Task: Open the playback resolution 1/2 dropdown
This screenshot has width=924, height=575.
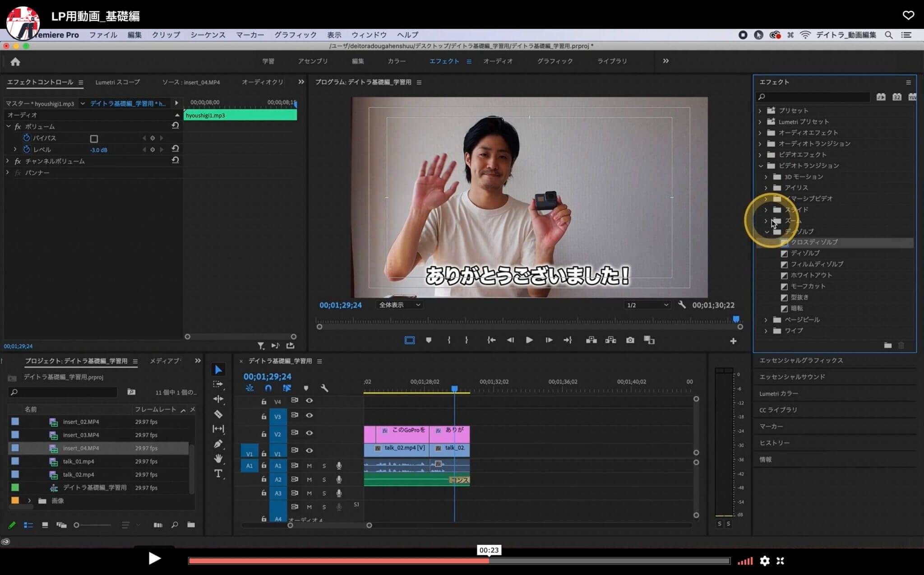Action: point(647,305)
